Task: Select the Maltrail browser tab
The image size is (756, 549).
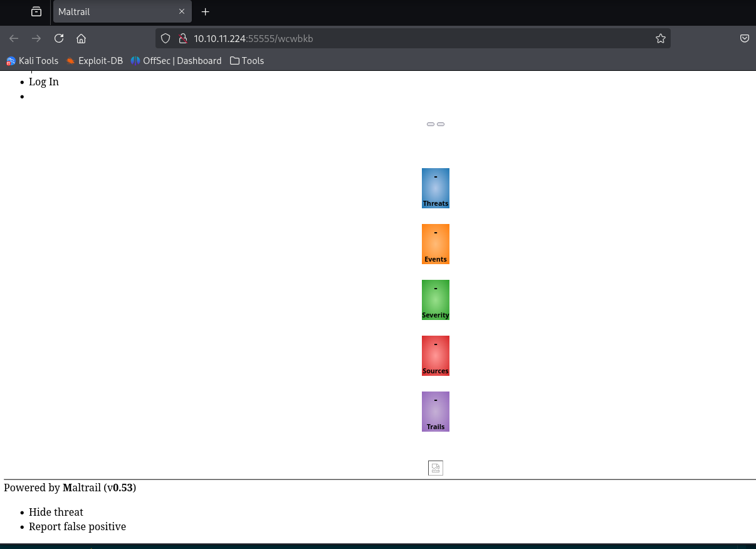Action: tap(113, 11)
